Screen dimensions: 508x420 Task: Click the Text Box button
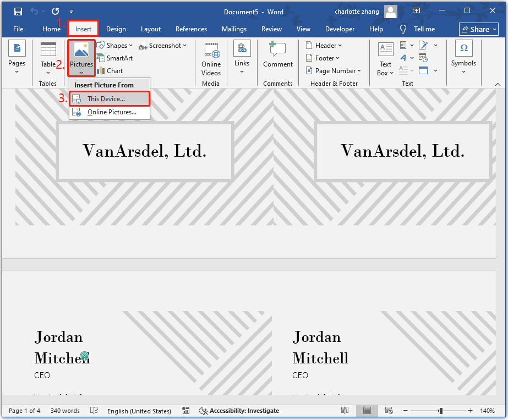[x=385, y=59]
